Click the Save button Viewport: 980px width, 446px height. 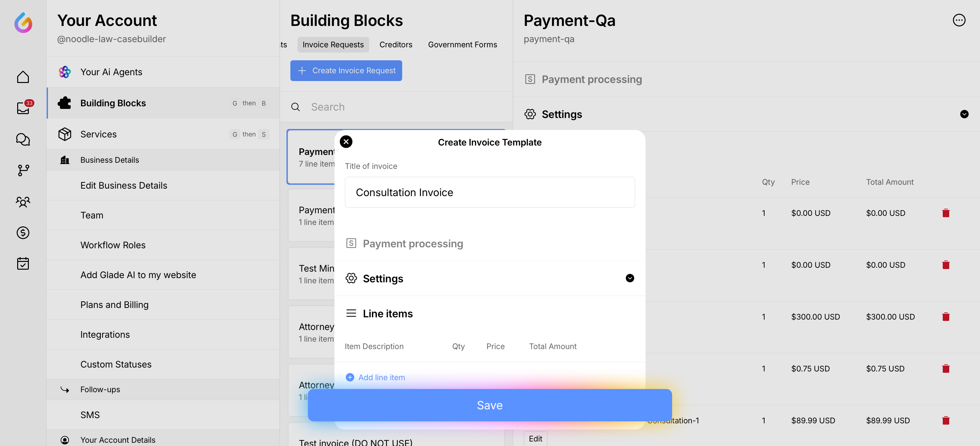490,405
